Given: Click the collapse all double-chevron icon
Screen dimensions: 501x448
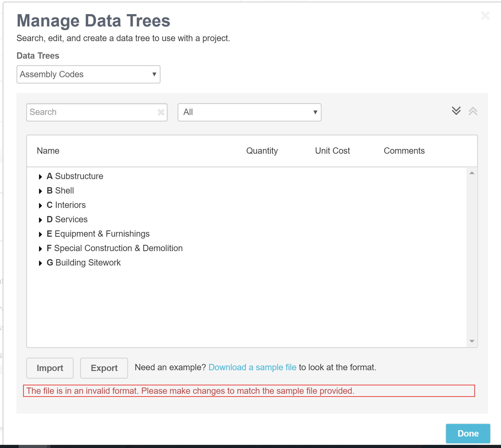Looking at the screenshot, I should pyautogui.click(x=473, y=111).
